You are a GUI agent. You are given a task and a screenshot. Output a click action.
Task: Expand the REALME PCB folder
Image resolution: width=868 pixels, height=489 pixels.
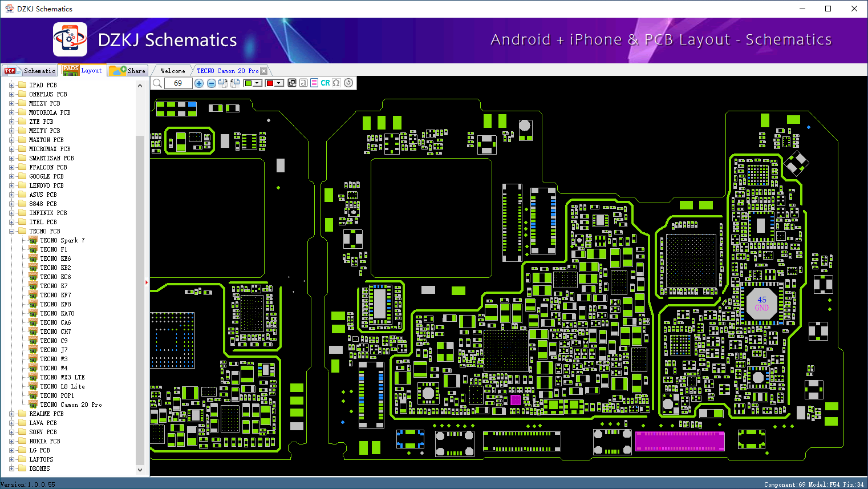coord(11,414)
